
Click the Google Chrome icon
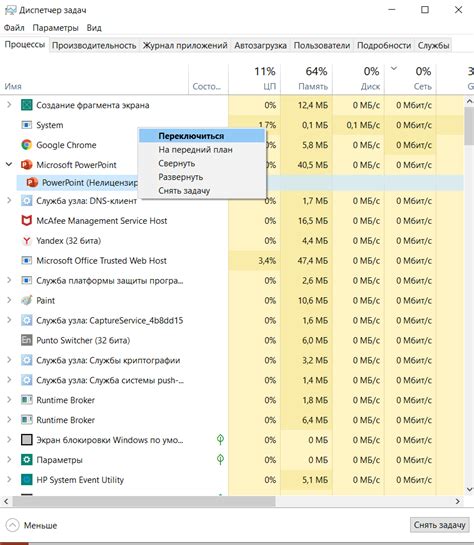pos(27,145)
